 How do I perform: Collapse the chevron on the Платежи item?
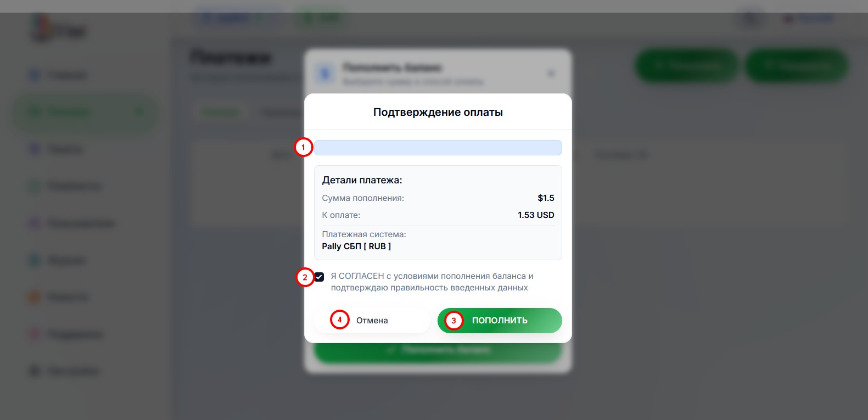click(139, 112)
